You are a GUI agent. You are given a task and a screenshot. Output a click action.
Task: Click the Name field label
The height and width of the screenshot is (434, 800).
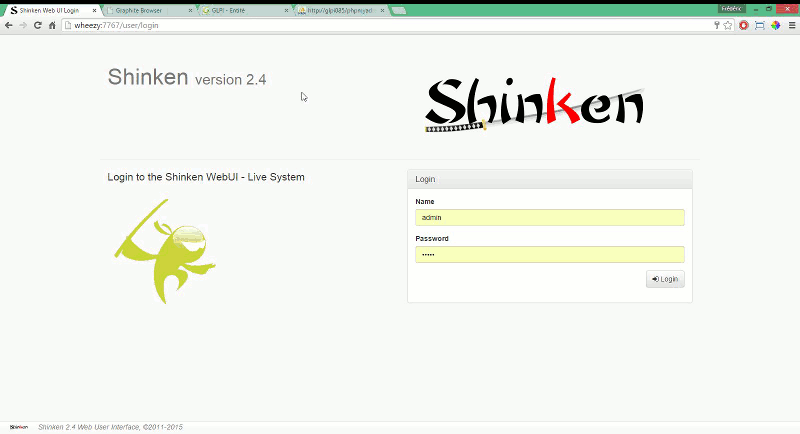point(424,201)
